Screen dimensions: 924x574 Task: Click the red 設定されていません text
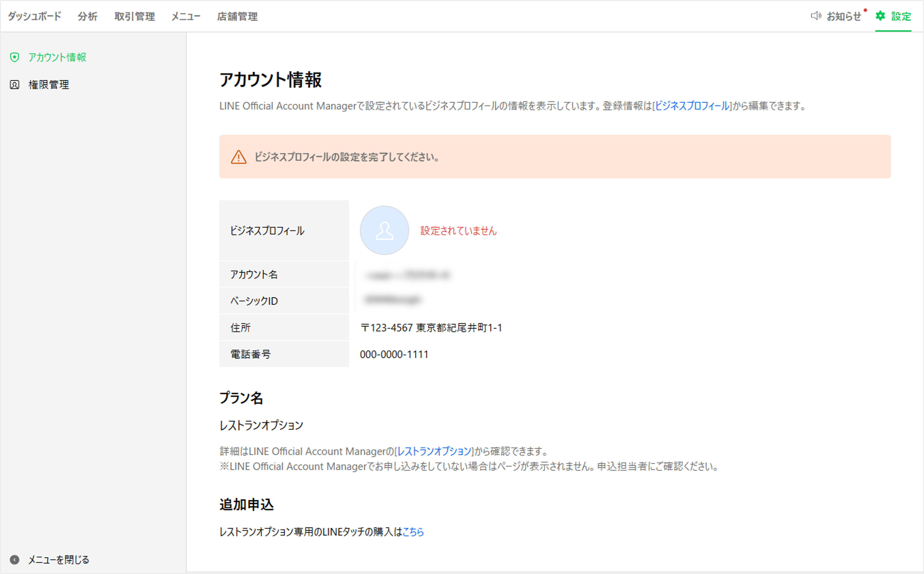click(458, 231)
